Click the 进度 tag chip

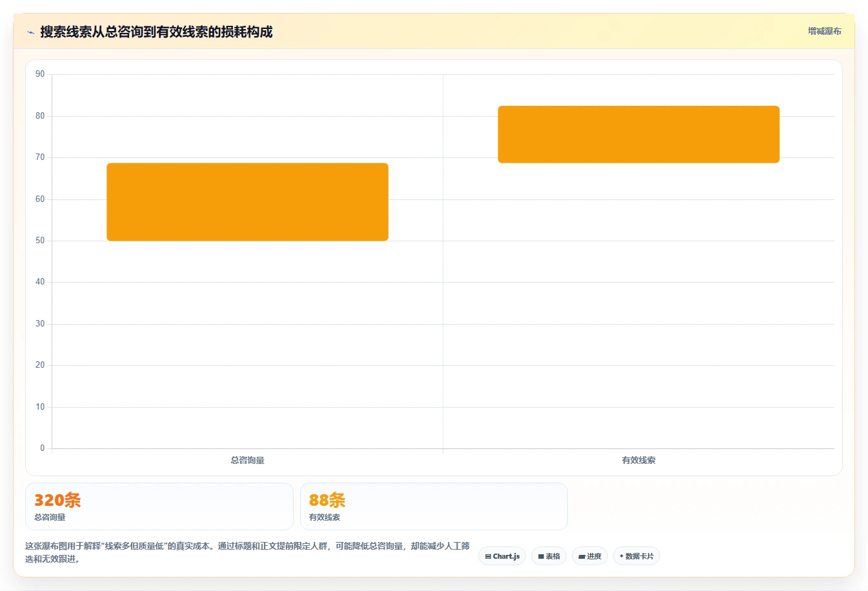tap(590, 556)
